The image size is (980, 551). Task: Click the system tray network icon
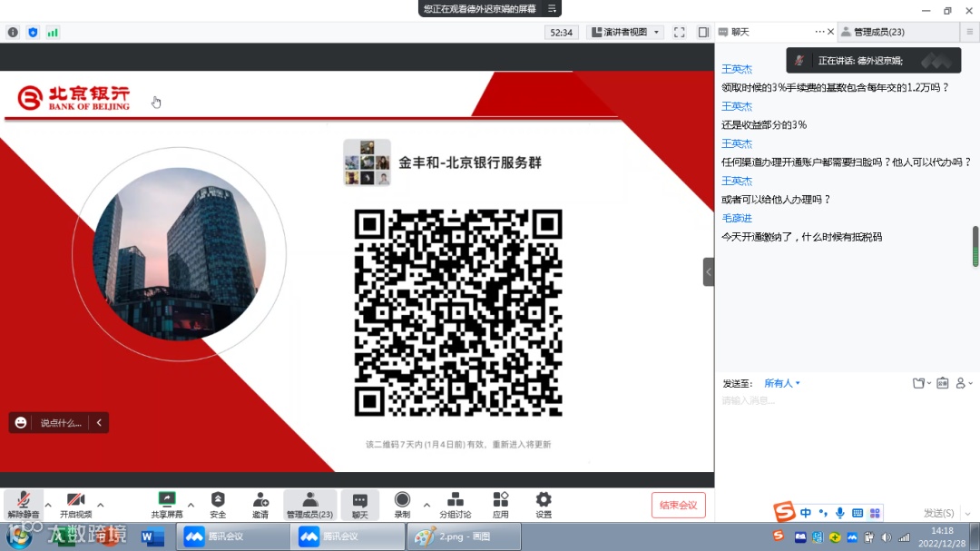coord(904,537)
